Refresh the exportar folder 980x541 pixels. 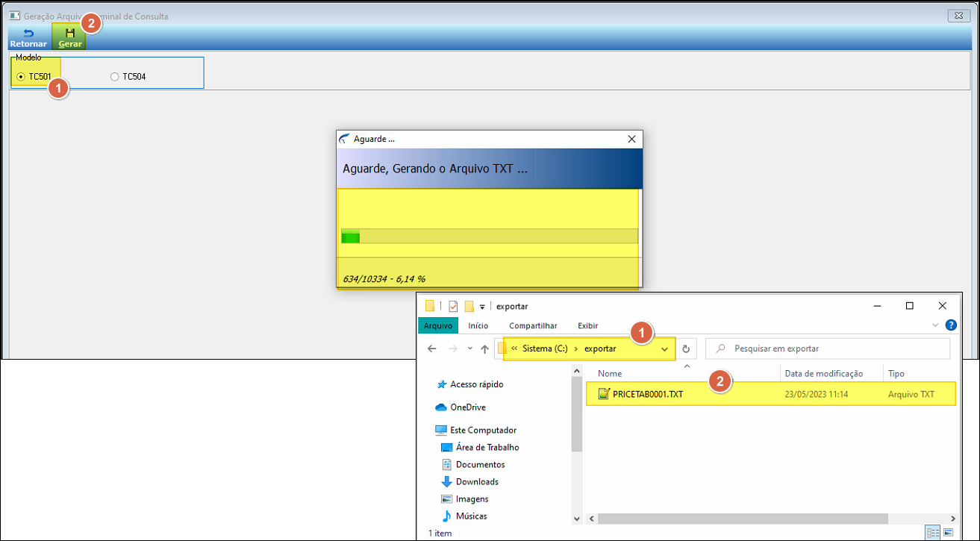point(686,348)
